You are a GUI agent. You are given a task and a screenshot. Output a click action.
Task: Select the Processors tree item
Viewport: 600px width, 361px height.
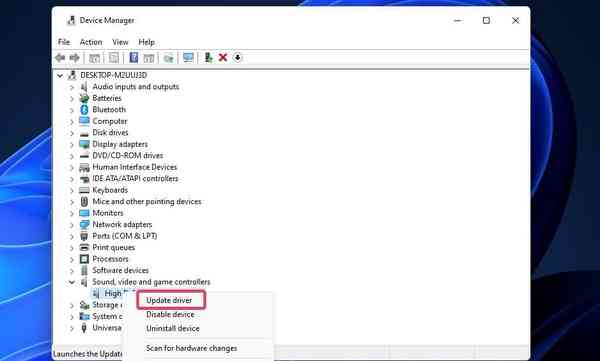pos(110,259)
